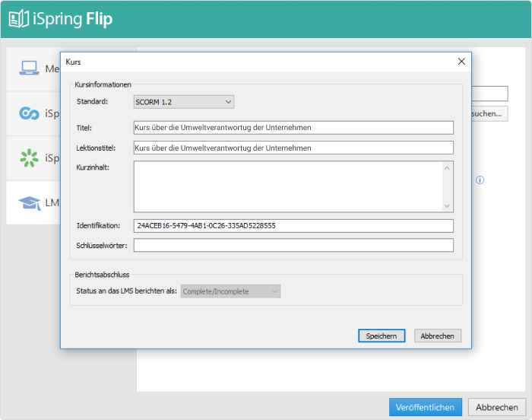Click inside the Kurzinhalt text area
532x420 pixels.
(288, 186)
